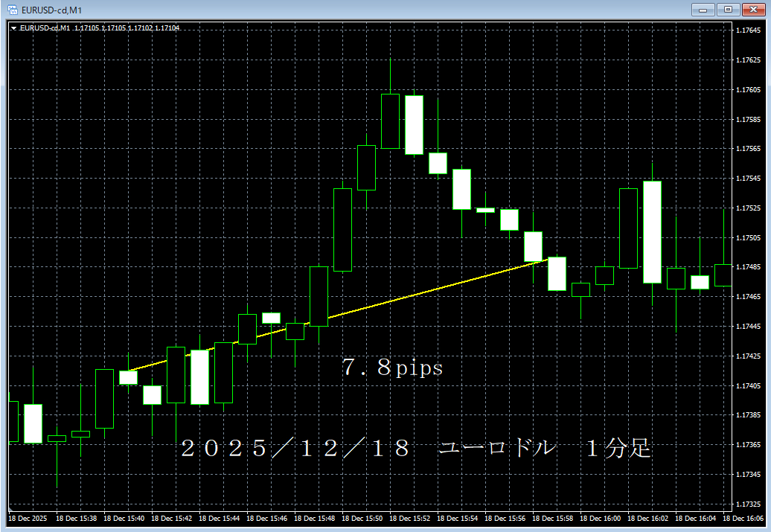This screenshot has width=771, height=532.
Task: Click price level 1.17525 on the scale
Action: pyautogui.click(x=748, y=208)
